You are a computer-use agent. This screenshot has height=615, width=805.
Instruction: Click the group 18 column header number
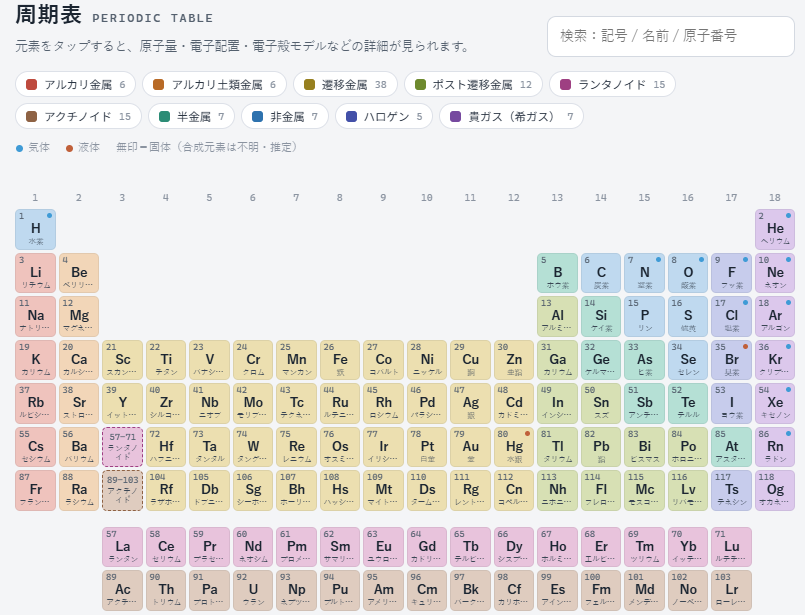coord(775,198)
